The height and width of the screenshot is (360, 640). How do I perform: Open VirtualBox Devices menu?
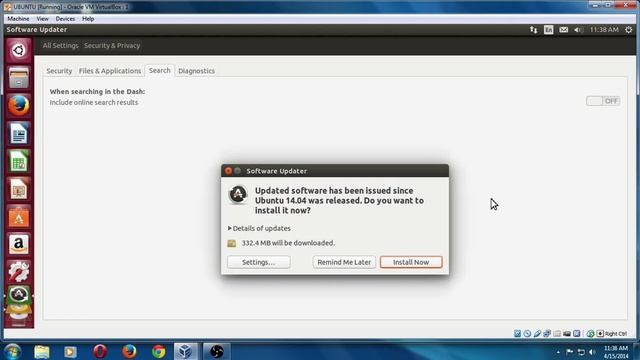click(x=65, y=19)
